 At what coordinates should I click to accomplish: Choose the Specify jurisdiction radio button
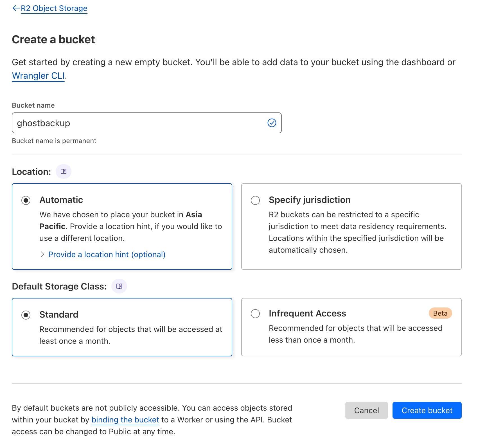point(255,200)
